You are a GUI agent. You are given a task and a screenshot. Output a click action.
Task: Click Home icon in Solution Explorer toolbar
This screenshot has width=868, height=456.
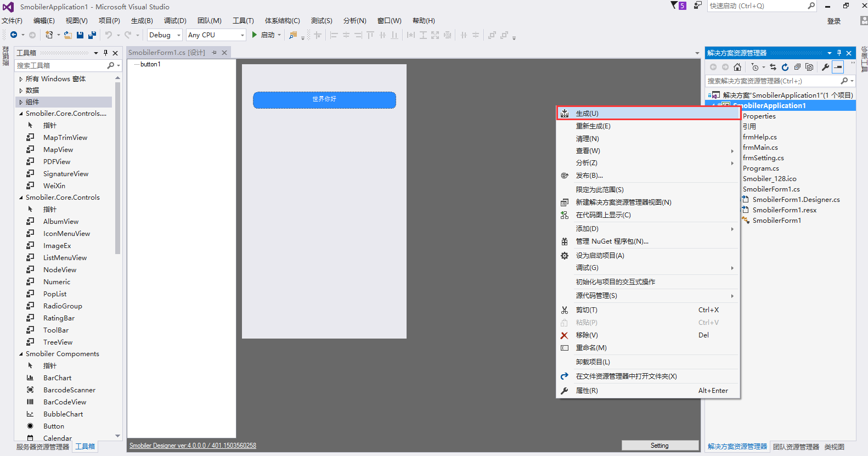coord(737,67)
